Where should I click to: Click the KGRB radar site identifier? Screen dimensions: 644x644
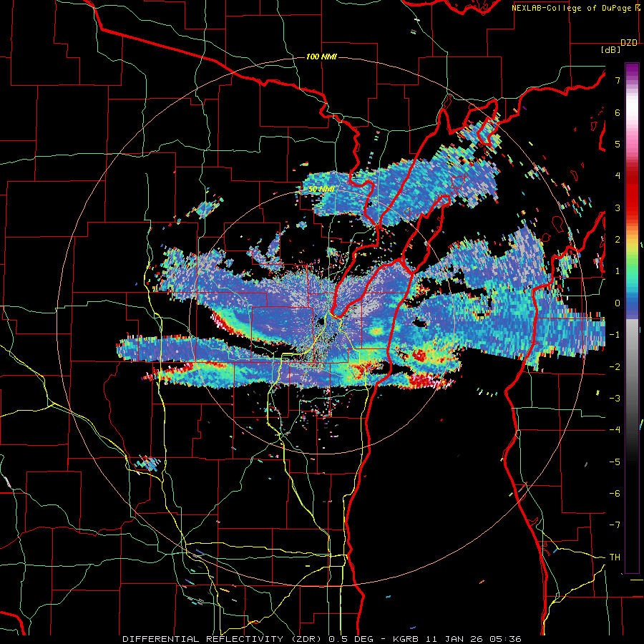pos(406,639)
